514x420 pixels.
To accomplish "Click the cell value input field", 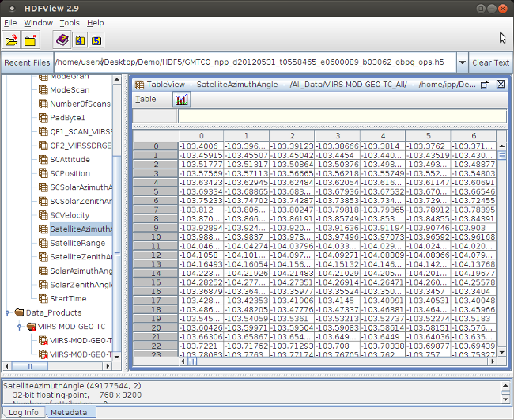I will coord(340,116).
